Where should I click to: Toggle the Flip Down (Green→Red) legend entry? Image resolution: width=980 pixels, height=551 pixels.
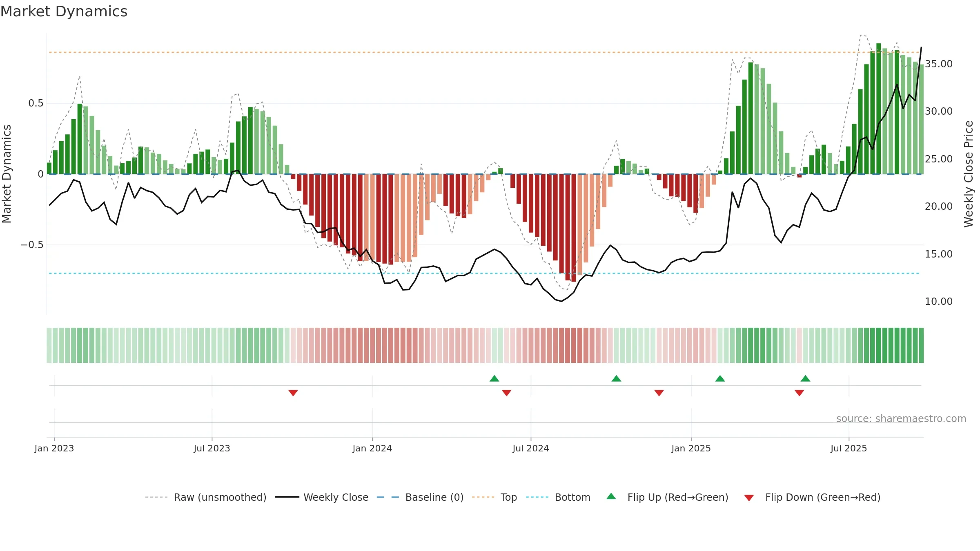[812, 497]
